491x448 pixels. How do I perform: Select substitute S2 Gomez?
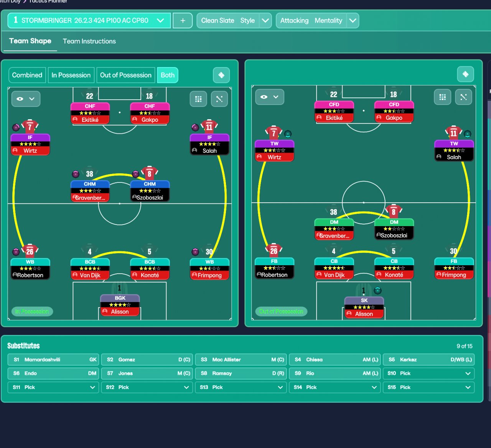pyautogui.click(x=147, y=359)
